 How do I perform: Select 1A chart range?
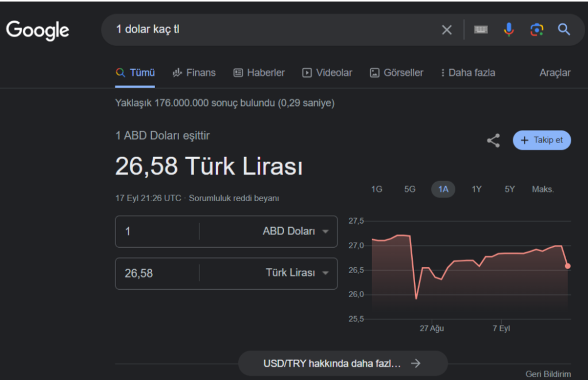(443, 189)
